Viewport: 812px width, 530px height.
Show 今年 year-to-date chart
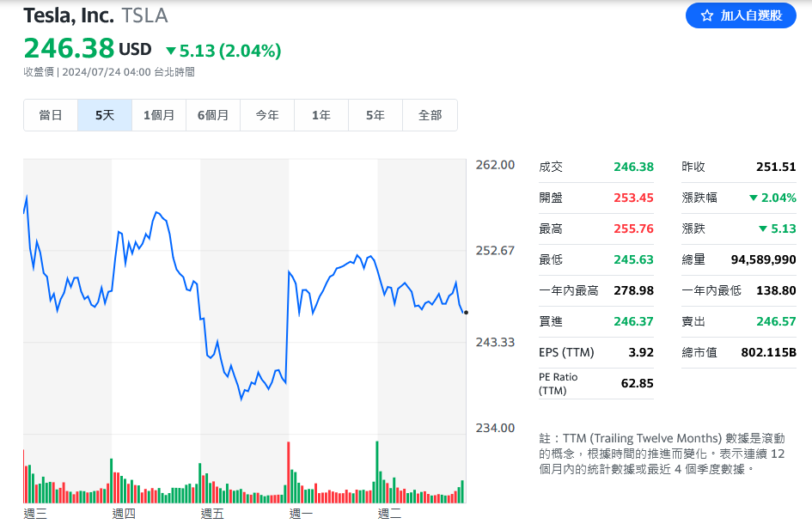click(x=267, y=115)
